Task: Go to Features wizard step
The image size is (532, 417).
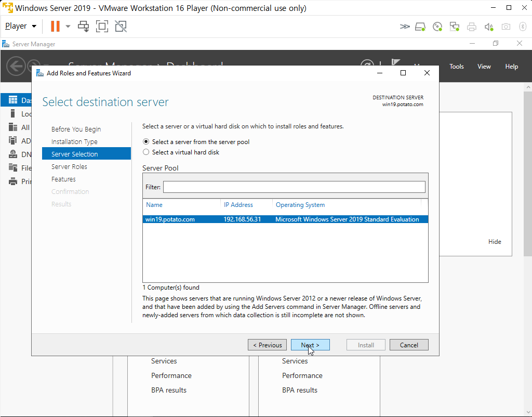Action: point(63,179)
